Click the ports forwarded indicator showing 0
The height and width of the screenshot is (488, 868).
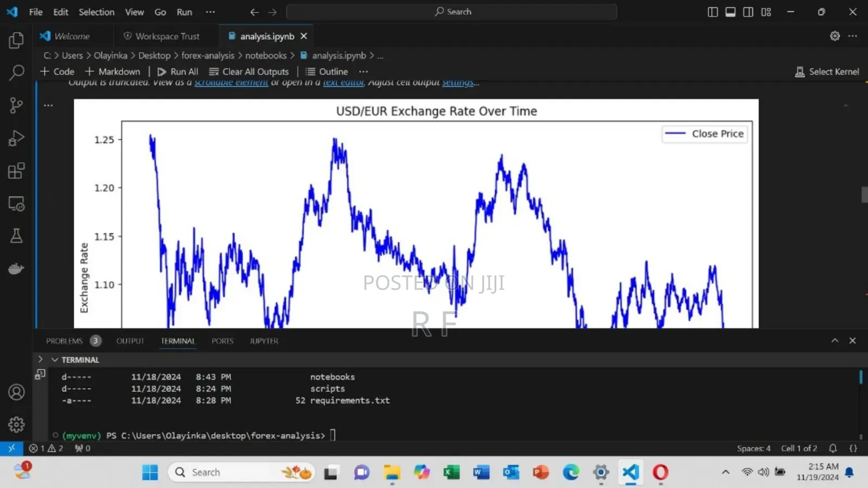click(82, 448)
